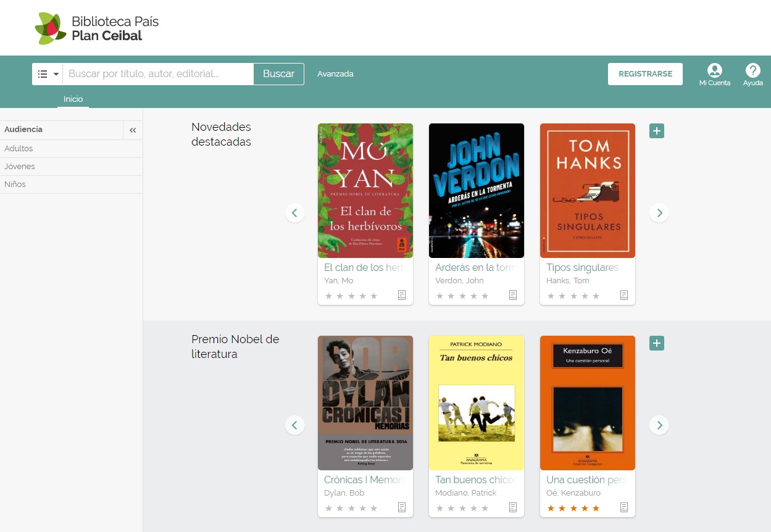Screen dimensions: 771x532
Task: Click ebook format icon on Tan buenos chicos card
Action: coord(513,507)
